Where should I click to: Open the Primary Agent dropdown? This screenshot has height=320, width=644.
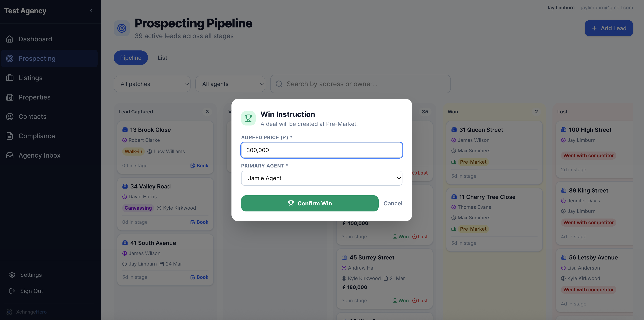(322, 178)
